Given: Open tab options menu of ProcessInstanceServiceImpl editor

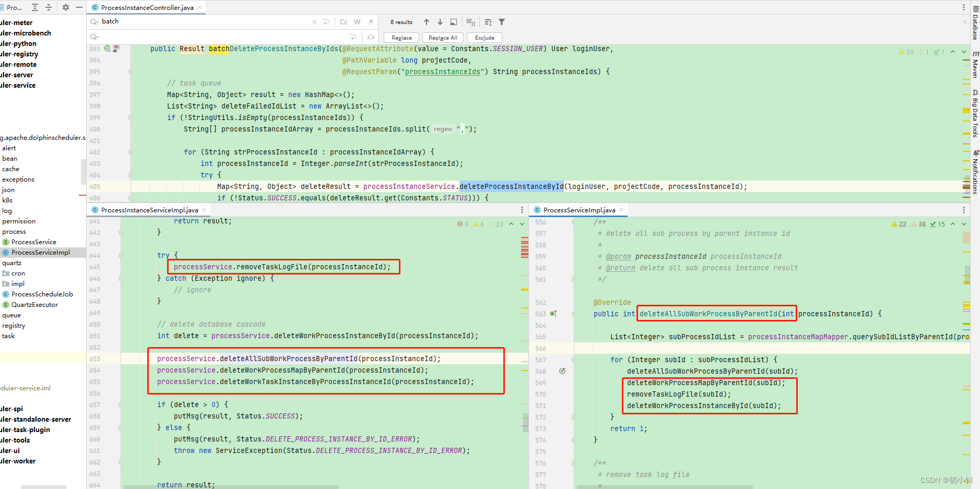Looking at the screenshot, I should 522,210.
